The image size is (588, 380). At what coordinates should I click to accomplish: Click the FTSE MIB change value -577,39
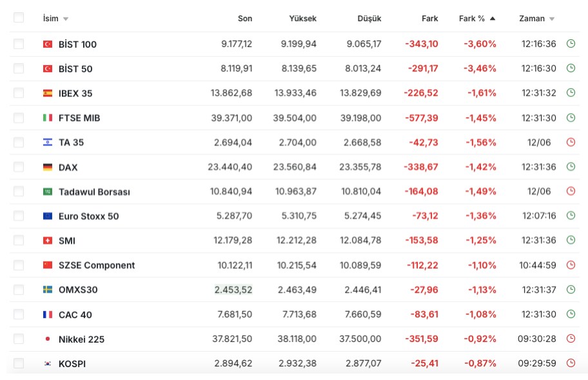(x=422, y=118)
